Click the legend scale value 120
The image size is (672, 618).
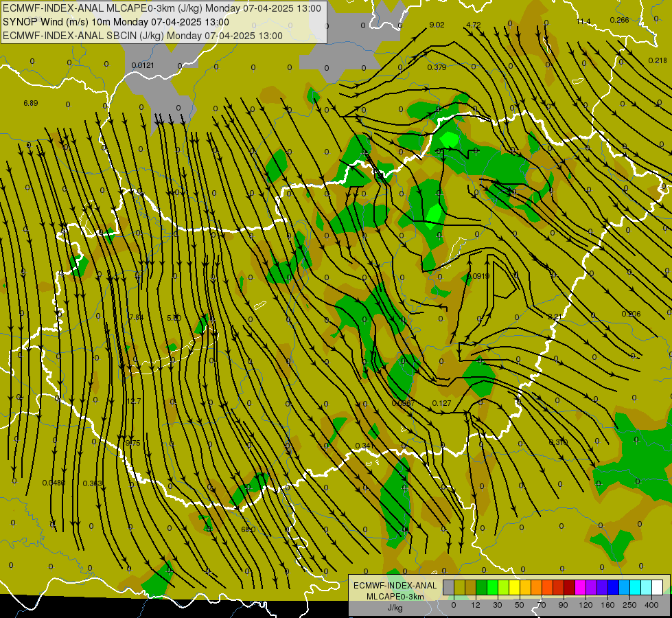tap(586, 605)
